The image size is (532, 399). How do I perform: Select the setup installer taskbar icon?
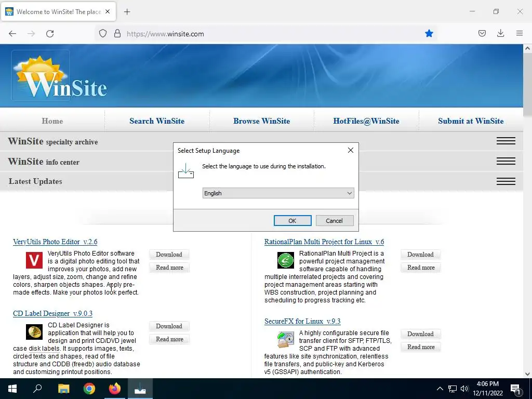point(140,389)
